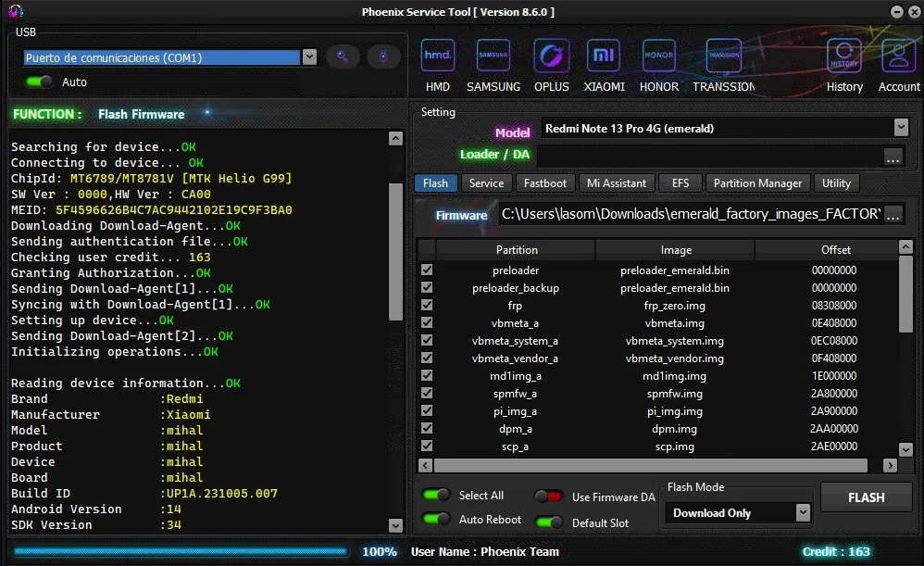Viewport: 924px width, 566px height.
Task: Switch to the Partition Manager tab
Action: 758,183
